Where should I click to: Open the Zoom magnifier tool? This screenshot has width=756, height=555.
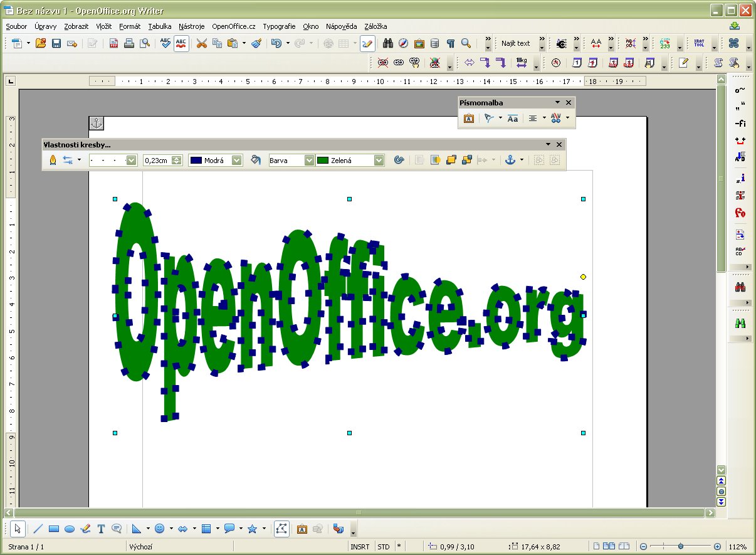[466, 43]
